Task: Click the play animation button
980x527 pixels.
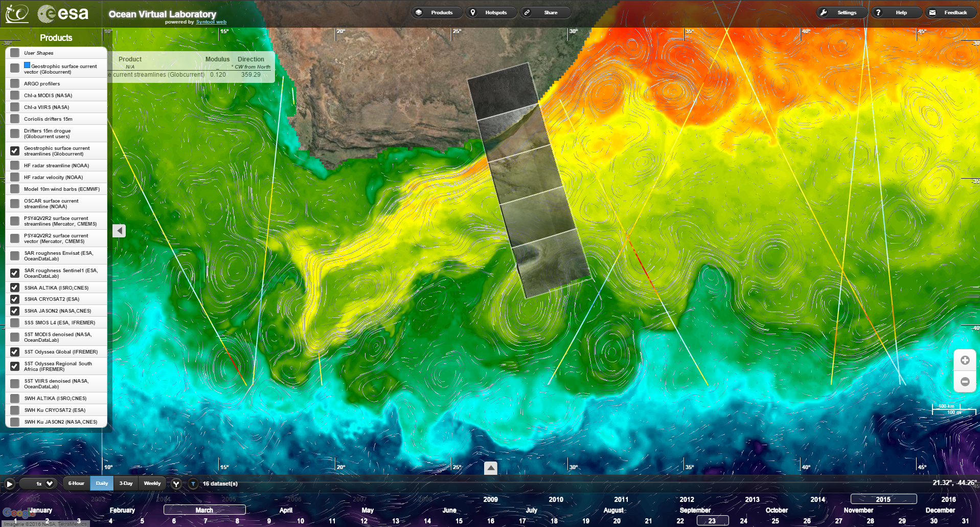Action: [10, 484]
